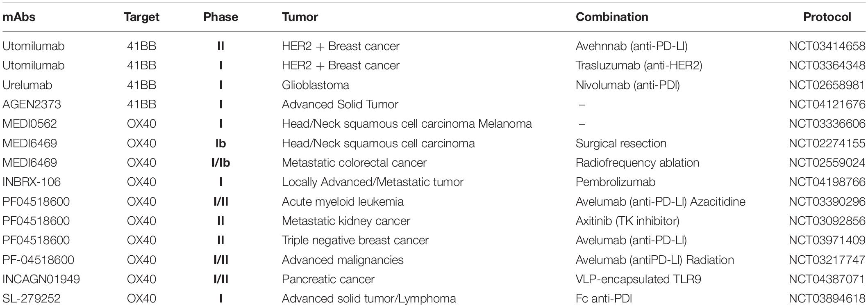Click the Protocol column header
Screen dimensions: 868x307
pyautogui.click(x=827, y=17)
